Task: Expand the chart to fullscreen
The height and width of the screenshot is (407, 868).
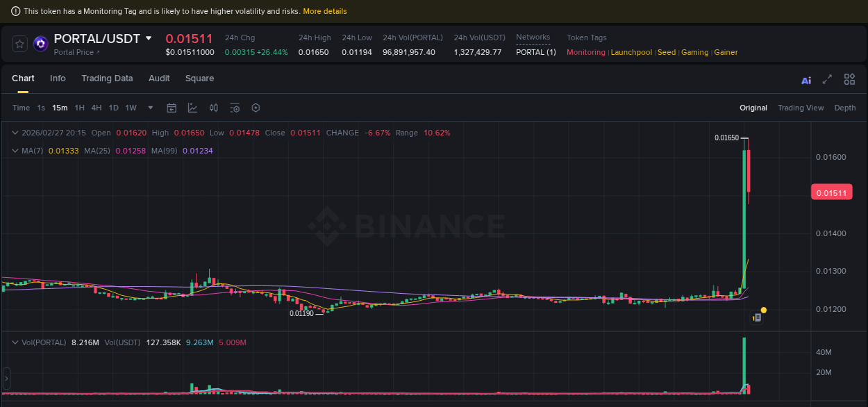Action: coord(827,79)
